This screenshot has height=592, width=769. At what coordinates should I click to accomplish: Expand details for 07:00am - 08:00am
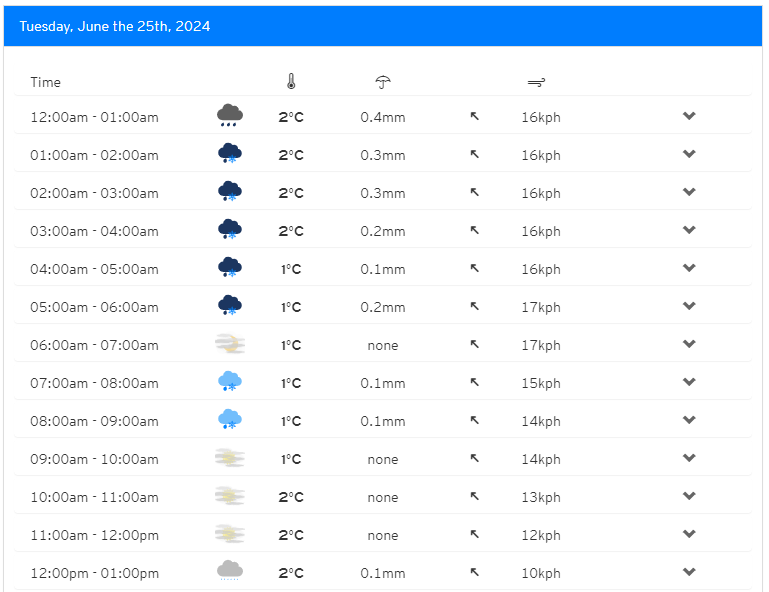689,382
